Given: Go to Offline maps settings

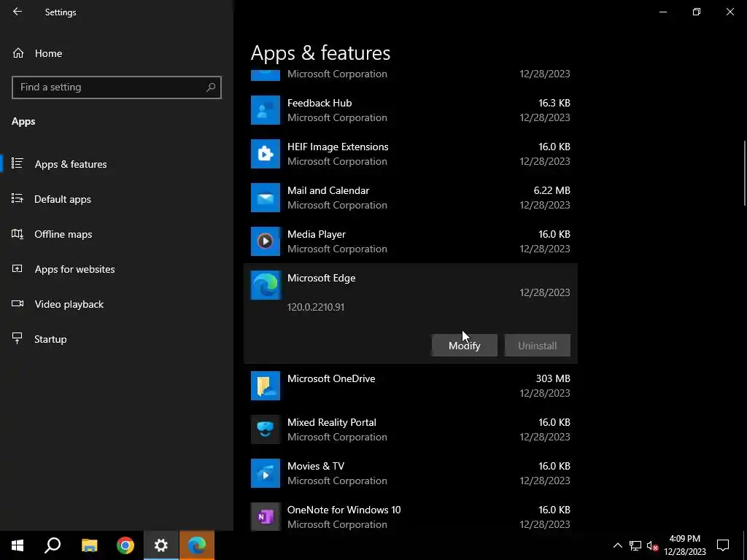Looking at the screenshot, I should tap(63, 234).
